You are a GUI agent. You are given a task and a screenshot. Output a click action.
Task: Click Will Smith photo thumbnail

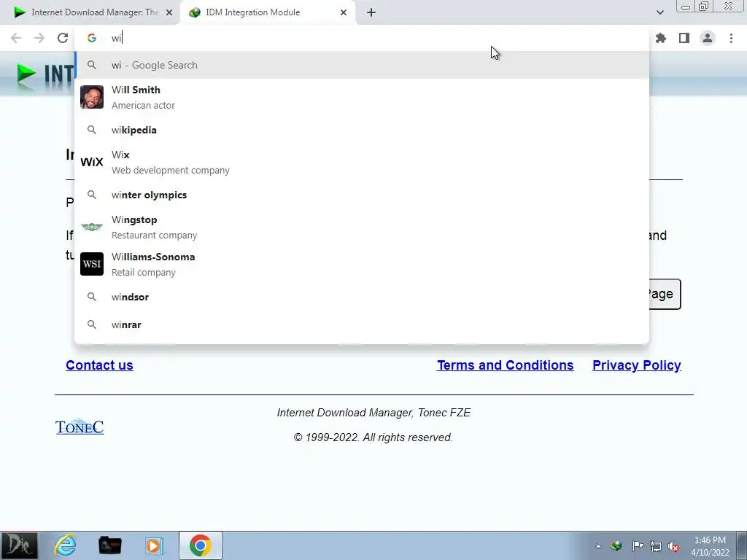(92, 97)
